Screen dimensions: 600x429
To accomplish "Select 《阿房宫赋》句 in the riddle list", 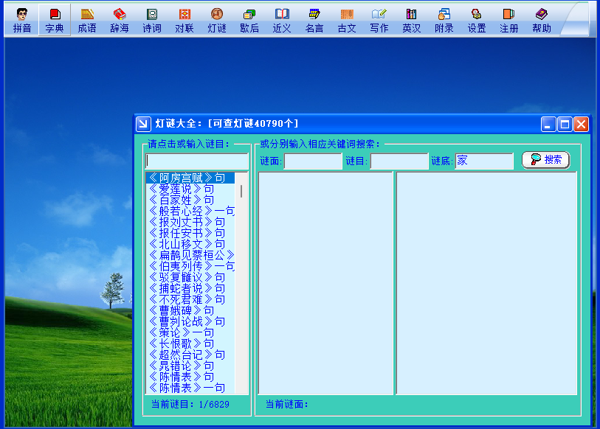I will pos(187,178).
